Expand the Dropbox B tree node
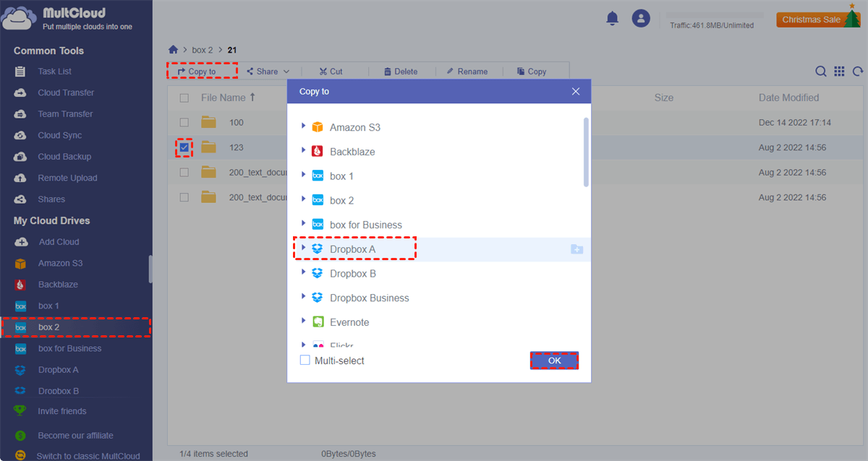 click(x=303, y=273)
